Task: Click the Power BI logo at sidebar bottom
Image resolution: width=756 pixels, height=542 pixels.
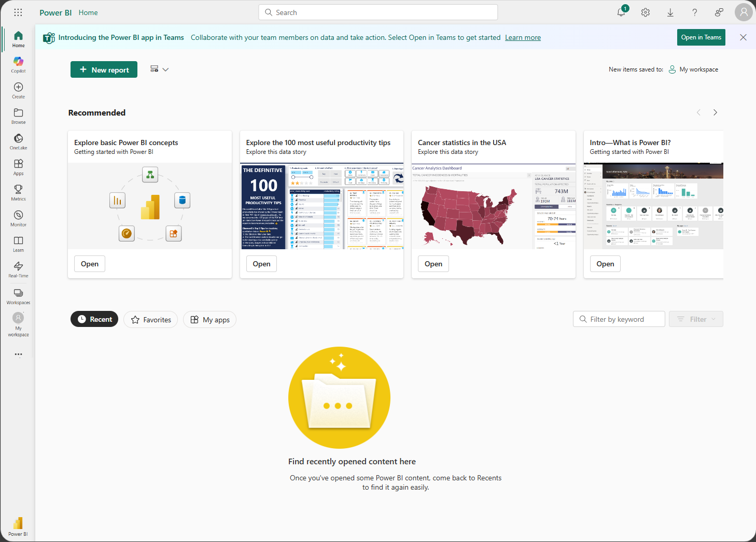Action: coord(18,526)
